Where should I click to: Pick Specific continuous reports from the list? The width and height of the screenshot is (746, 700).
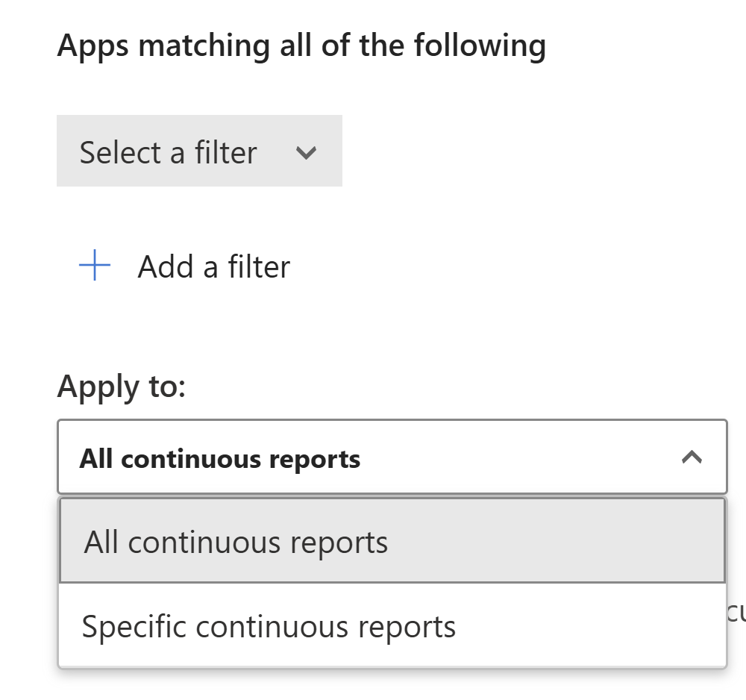pos(269,626)
